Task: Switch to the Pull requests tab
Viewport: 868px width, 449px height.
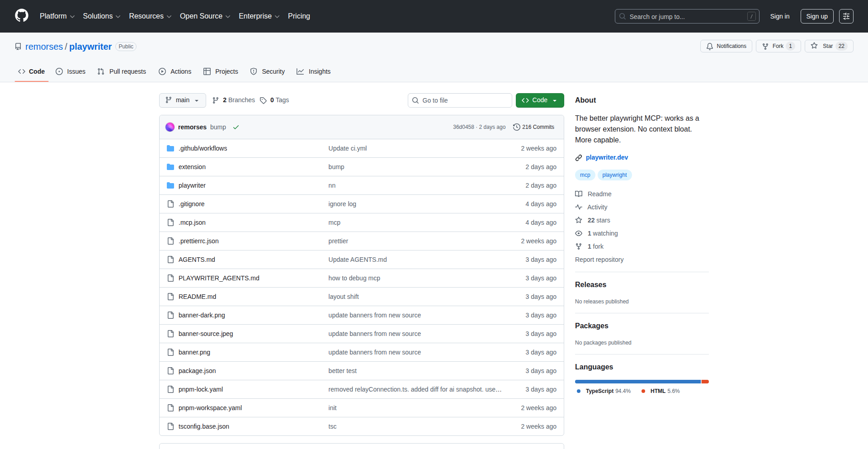Action: 121,71
